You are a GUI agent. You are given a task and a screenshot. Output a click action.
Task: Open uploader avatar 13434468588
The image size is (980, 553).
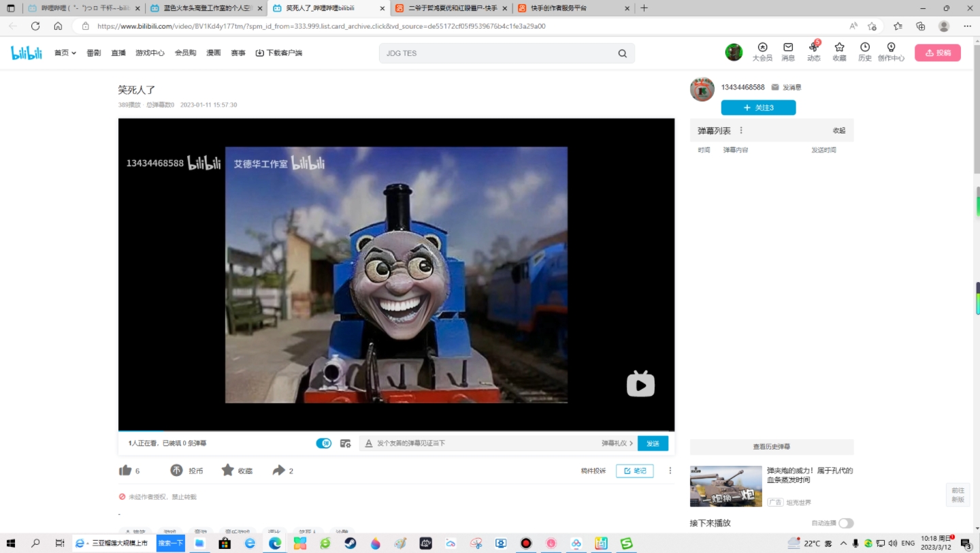(702, 89)
